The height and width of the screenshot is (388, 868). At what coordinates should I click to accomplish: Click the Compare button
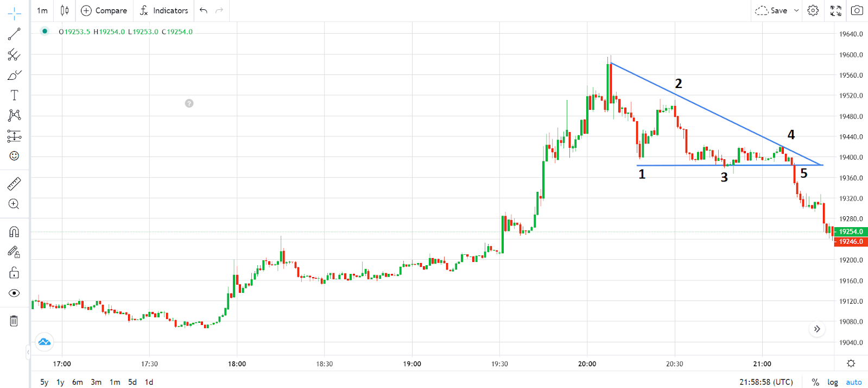point(104,10)
